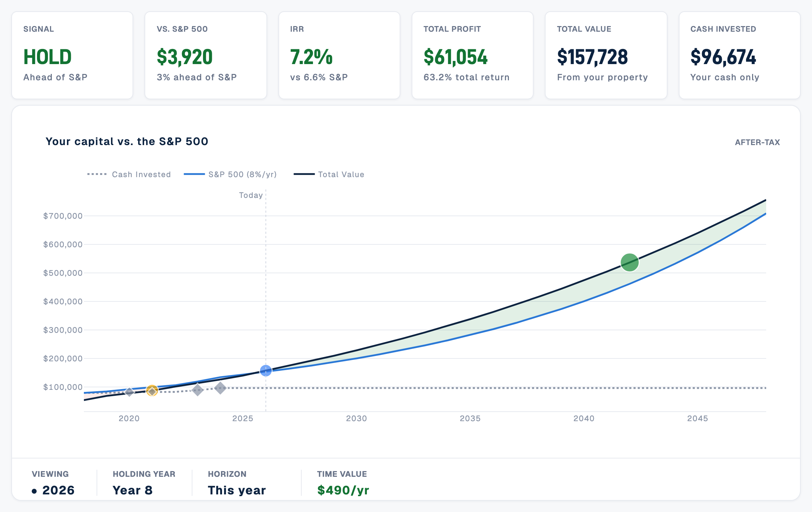Click the AFTER-TAX label
812x512 pixels.
(757, 142)
